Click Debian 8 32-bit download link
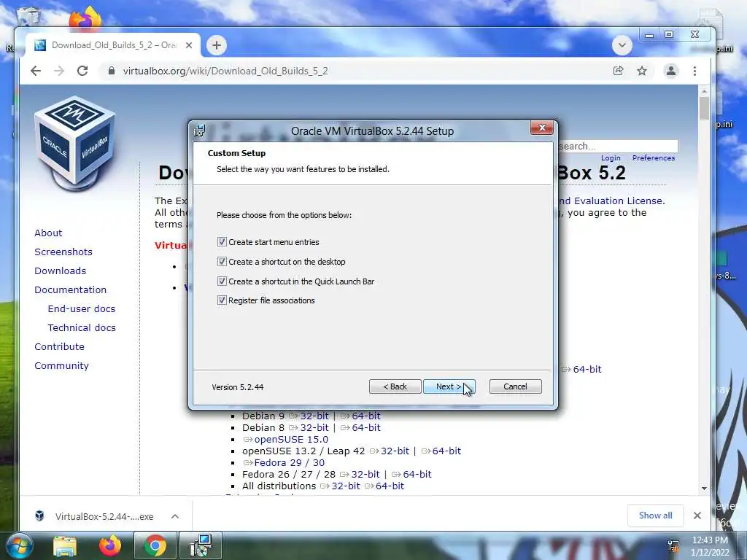Screen dimensions: 747x560 [314, 427]
